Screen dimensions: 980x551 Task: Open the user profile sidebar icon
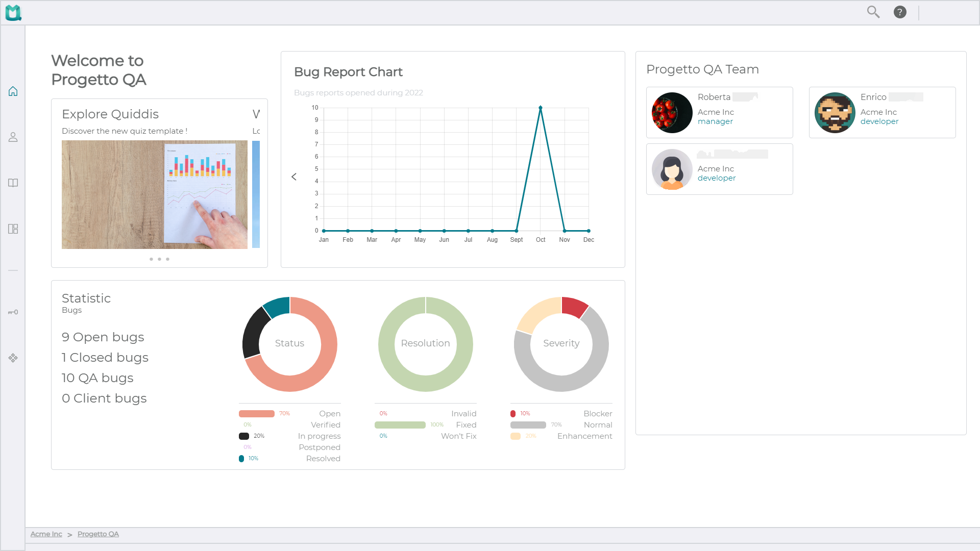point(13,137)
